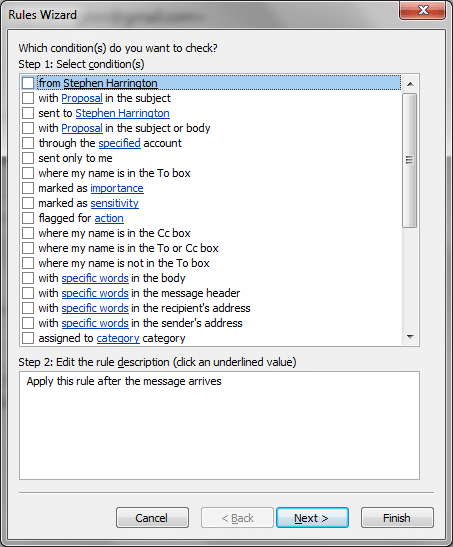
Task: Click 'category' link in assigned to condition
Action: [118, 338]
